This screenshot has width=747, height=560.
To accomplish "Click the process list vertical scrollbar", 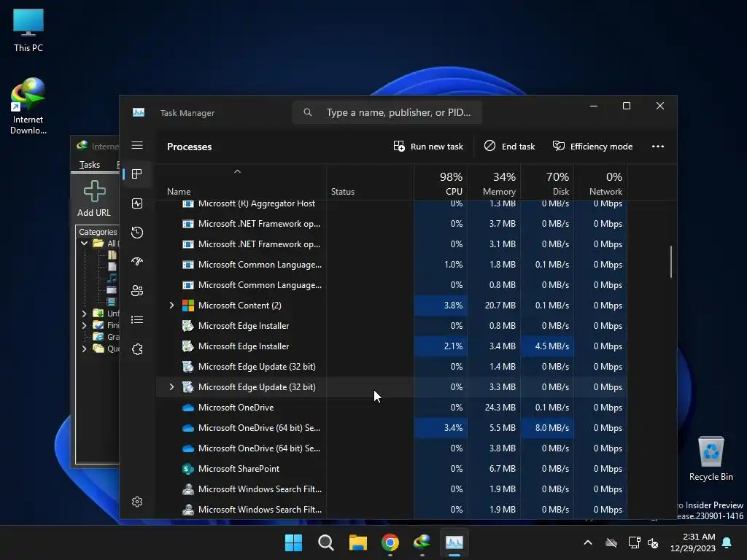I will [x=671, y=262].
